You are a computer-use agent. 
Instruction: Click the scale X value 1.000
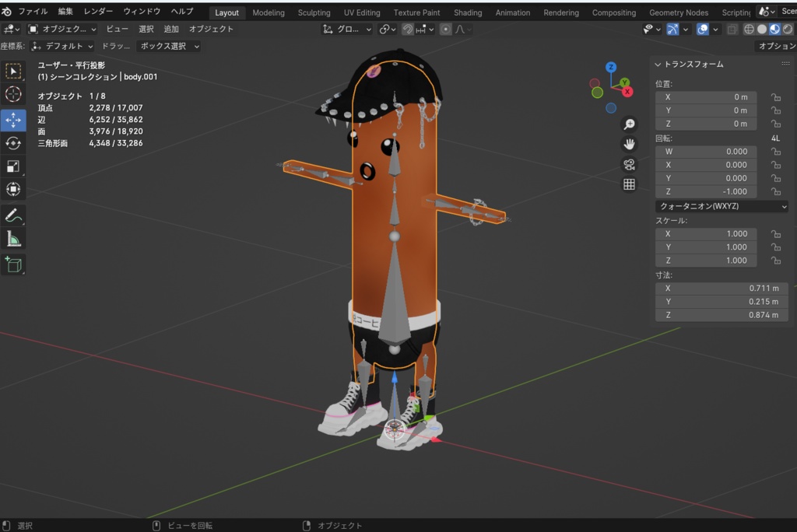[705, 234]
